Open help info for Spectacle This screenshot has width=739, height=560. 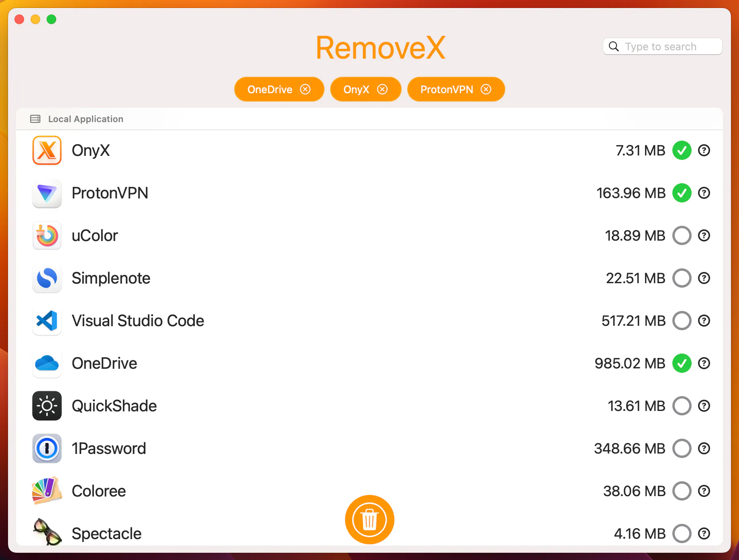pos(704,533)
